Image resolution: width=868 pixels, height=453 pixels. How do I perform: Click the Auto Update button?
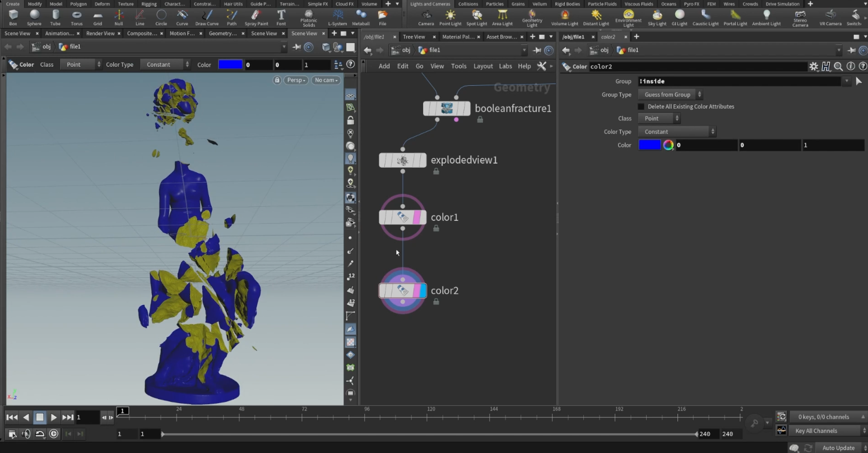(x=838, y=447)
